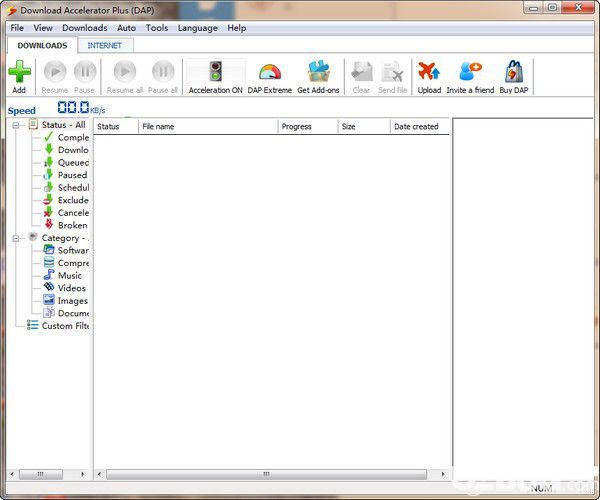Open the Language menu

click(197, 28)
